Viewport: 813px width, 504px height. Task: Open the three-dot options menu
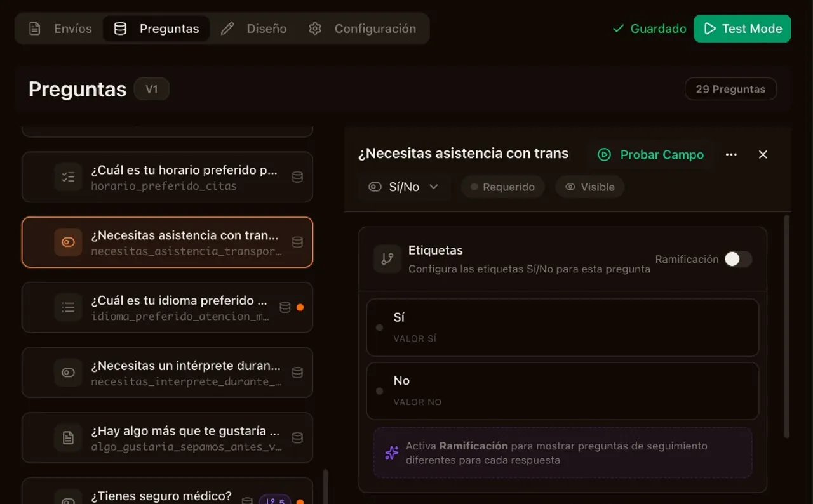click(x=731, y=154)
